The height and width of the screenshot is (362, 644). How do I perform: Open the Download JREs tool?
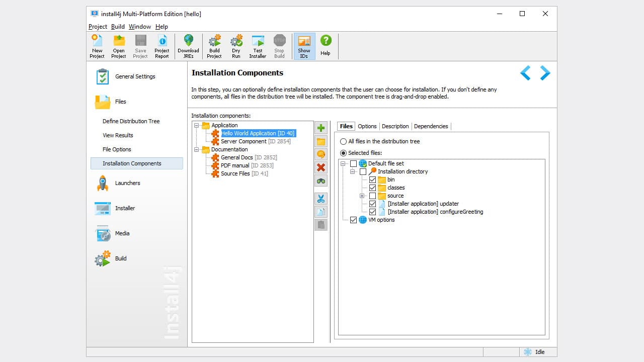click(x=189, y=46)
